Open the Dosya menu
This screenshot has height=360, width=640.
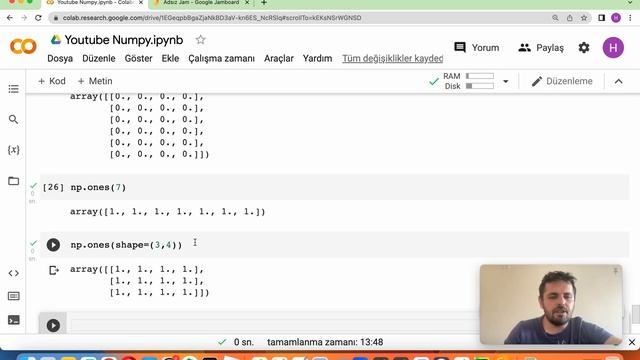[60, 58]
